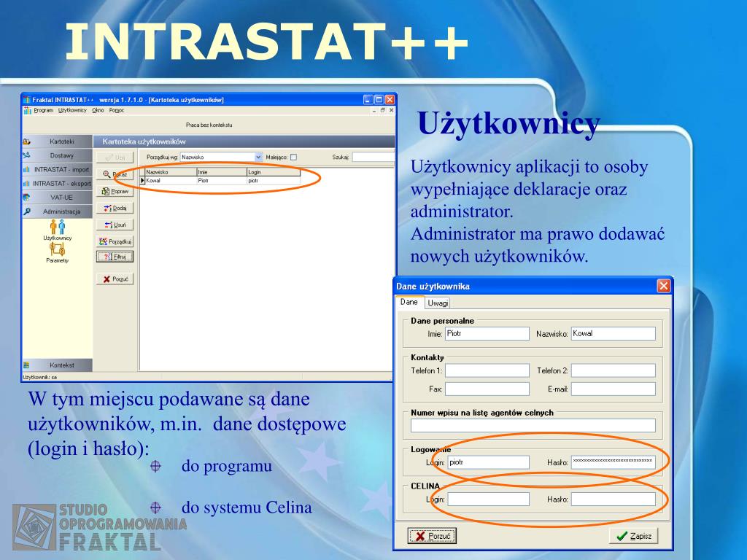
Task: Expand the INTRASTAT - import section
Action: (x=58, y=169)
